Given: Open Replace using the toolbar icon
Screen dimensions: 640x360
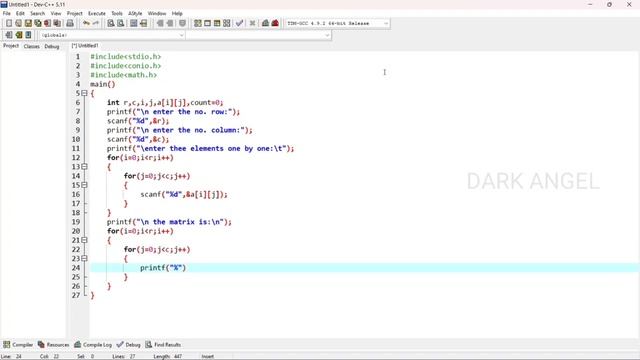Looking at the screenshot, I should pos(120,23).
